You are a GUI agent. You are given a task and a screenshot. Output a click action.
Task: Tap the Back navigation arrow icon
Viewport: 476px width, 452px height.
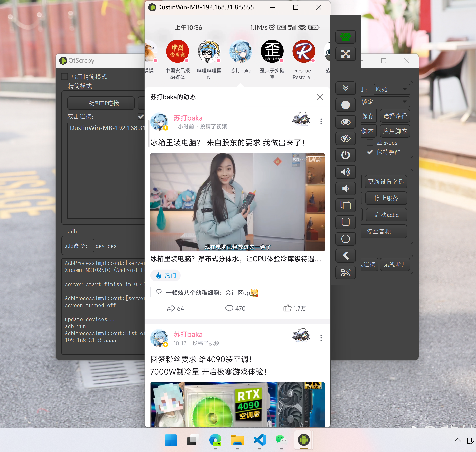(x=345, y=256)
